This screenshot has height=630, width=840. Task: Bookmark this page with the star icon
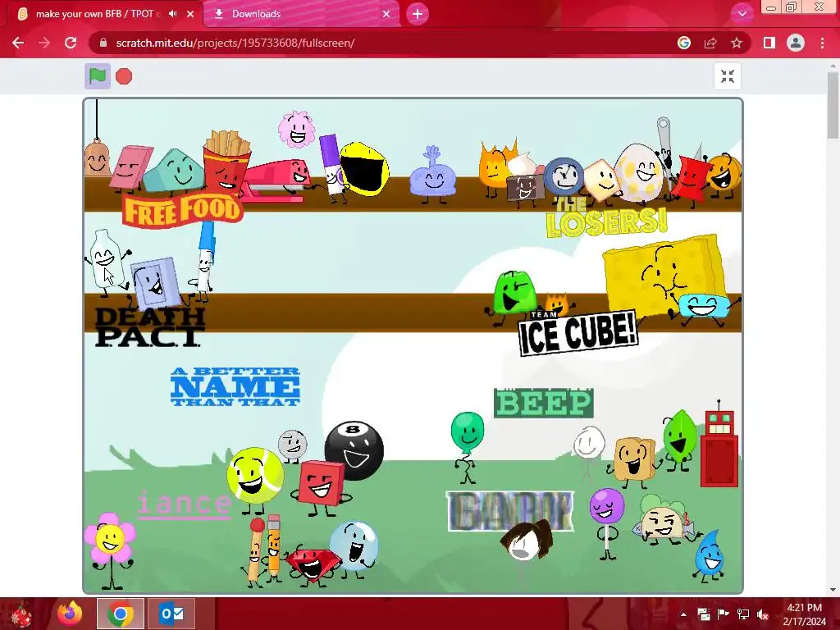coord(737,43)
